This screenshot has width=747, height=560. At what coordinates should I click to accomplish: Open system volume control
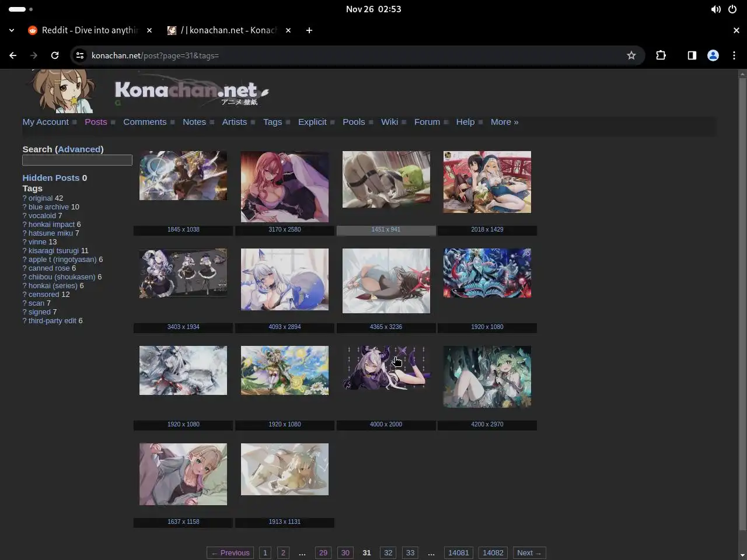(x=715, y=9)
